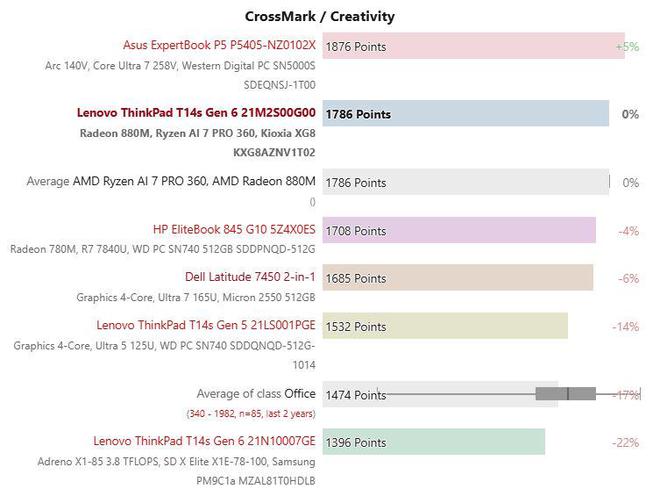This screenshot has height=496, width=660.
Task: Click the gray 1786 Points average bar
Action: [x=466, y=182]
